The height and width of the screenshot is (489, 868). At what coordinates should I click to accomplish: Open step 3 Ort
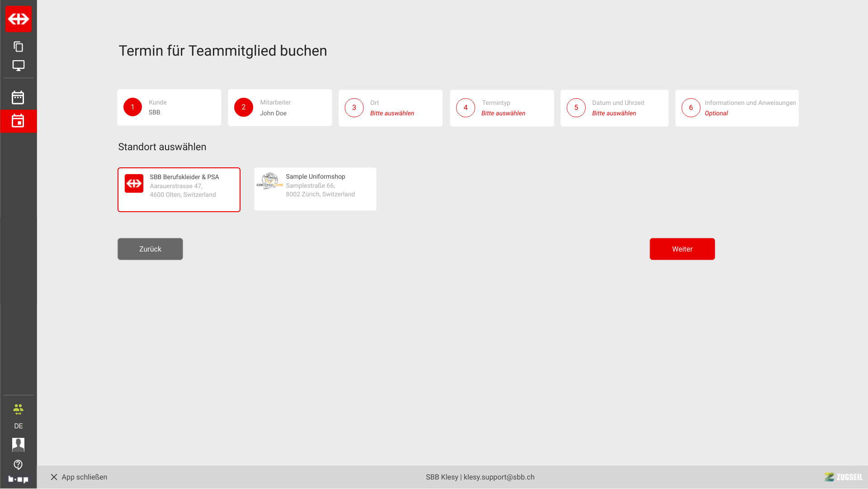pos(390,108)
